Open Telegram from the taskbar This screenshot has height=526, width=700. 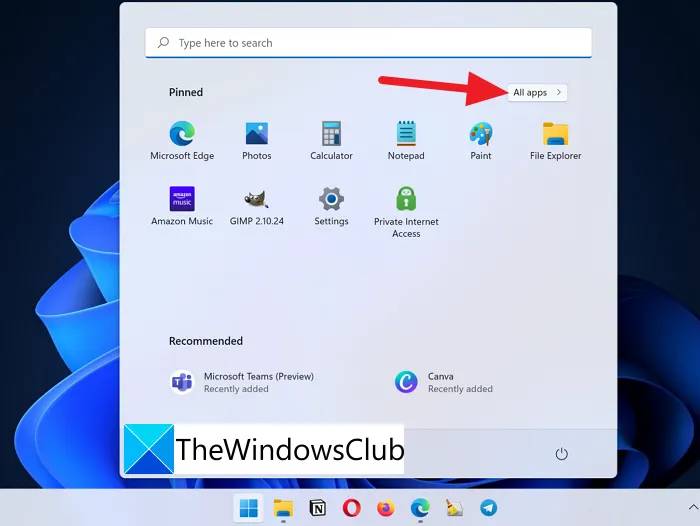pos(488,508)
